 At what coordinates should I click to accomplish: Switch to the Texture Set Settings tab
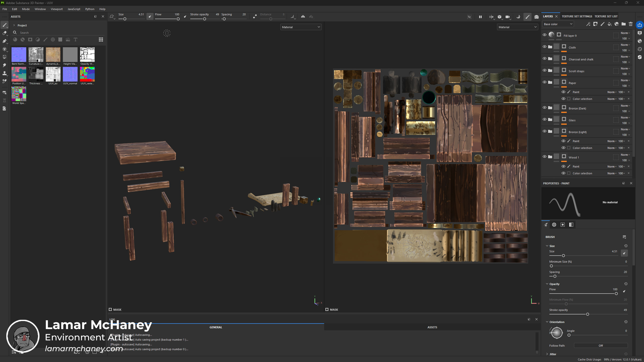click(x=577, y=16)
